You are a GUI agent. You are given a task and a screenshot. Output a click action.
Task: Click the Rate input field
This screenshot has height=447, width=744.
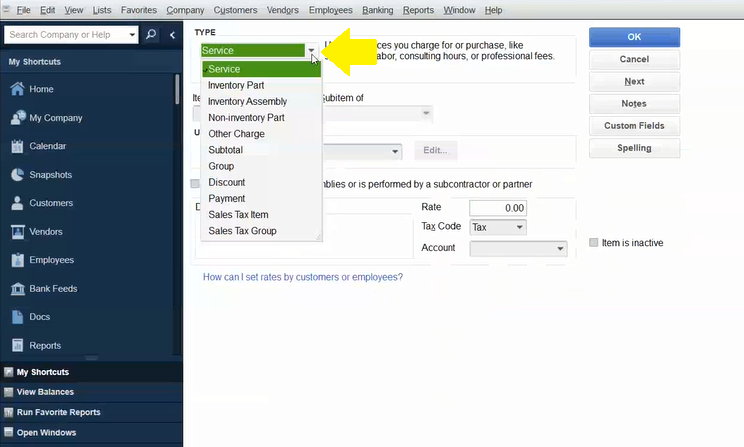498,208
